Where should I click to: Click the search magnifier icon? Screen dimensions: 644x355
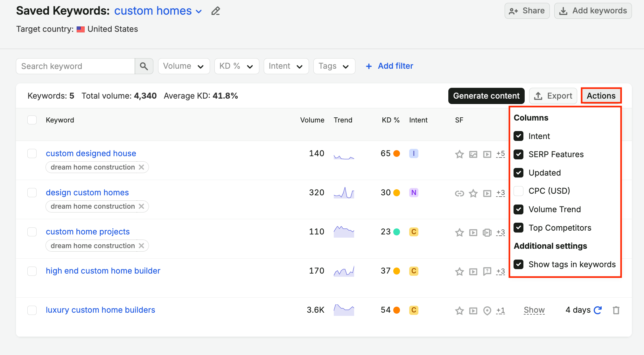[x=144, y=66]
